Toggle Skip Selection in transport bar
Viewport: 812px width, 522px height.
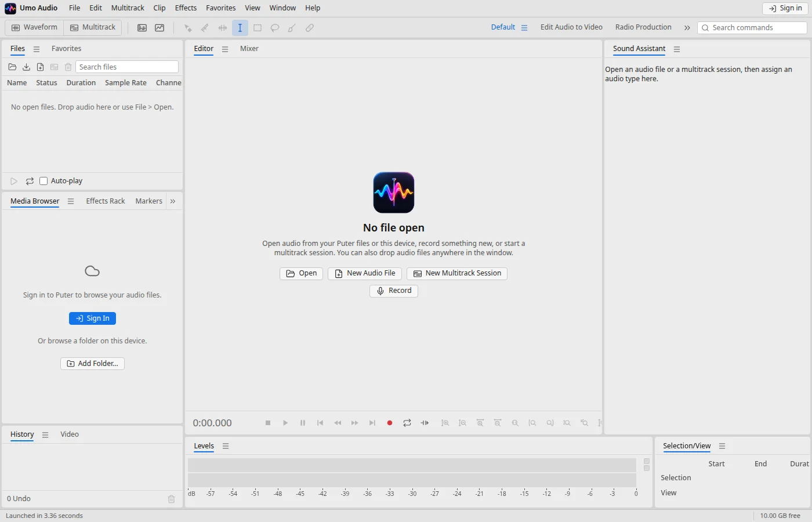click(x=425, y=423)
